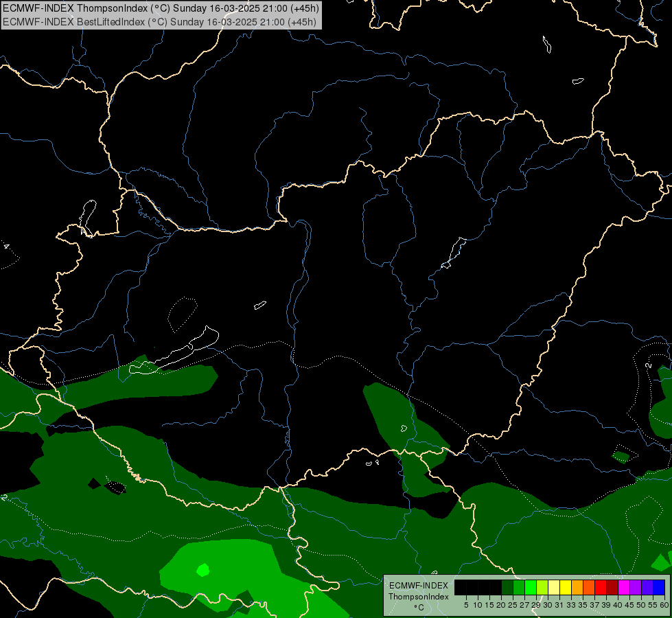Click the legend tick value '55'
Screen dimensions: 672x618
tap(652, 605)
